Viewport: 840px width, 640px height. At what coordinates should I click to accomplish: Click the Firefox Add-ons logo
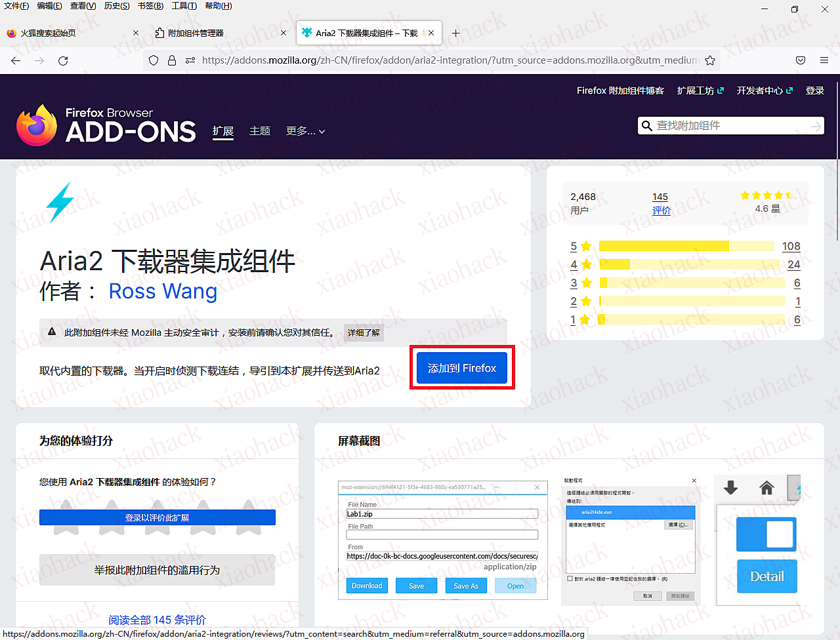click(x=106, y=125)
